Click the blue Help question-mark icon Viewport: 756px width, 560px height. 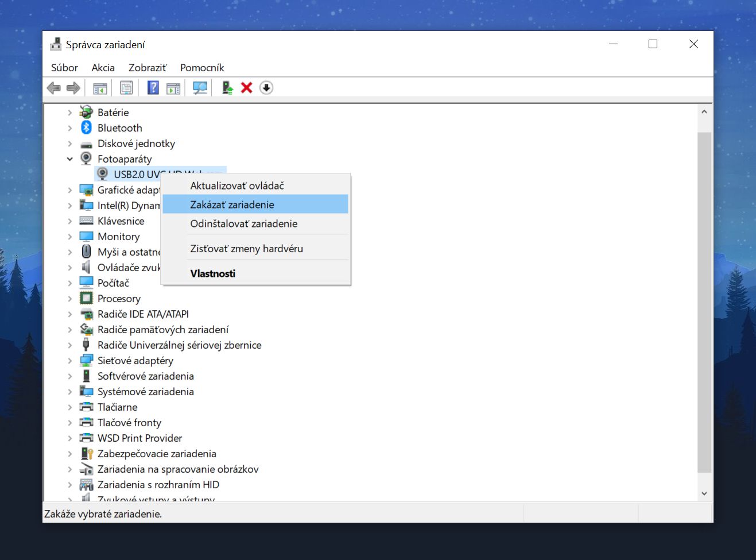click(153, 88)
